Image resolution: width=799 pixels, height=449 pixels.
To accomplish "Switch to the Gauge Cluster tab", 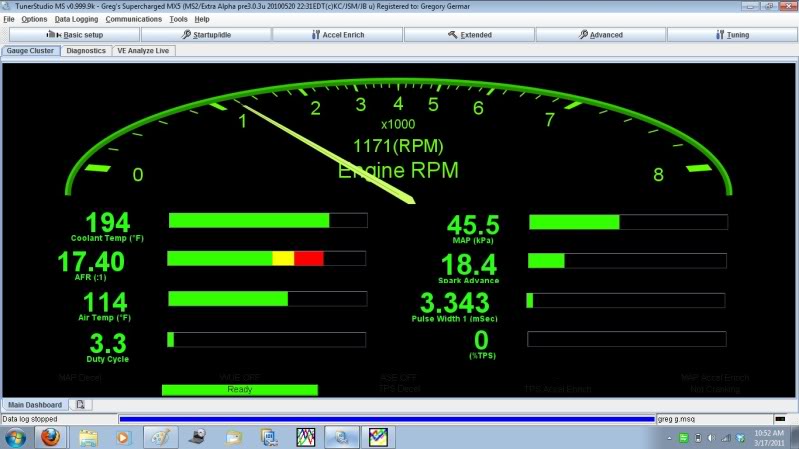I will 30,50.
